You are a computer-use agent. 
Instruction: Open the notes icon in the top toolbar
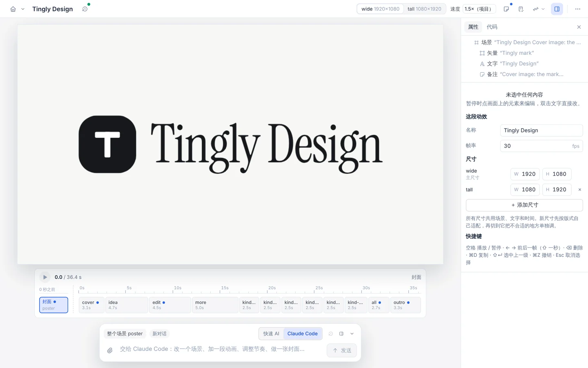(506, 9)
